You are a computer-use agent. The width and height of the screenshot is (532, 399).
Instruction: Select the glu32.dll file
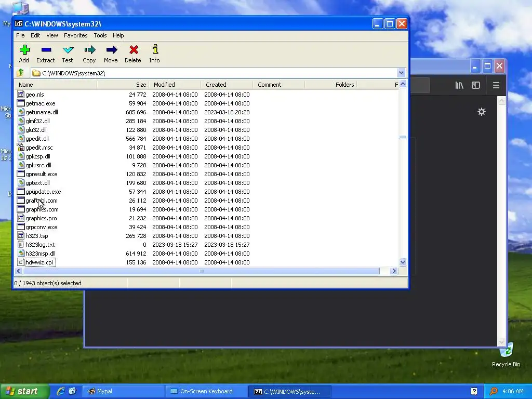[x=36, y=129]
